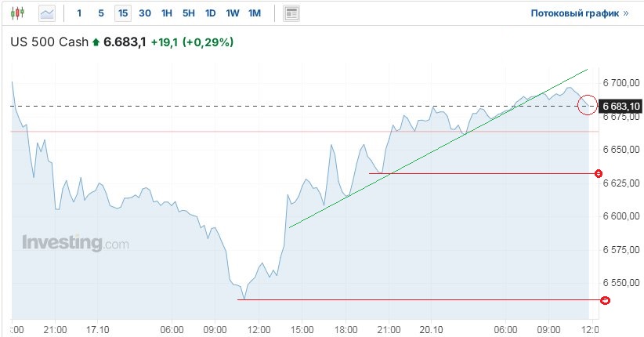644x337 pixels.
Task: Click red circle marker at current price
Action: [x=586, y=105]
